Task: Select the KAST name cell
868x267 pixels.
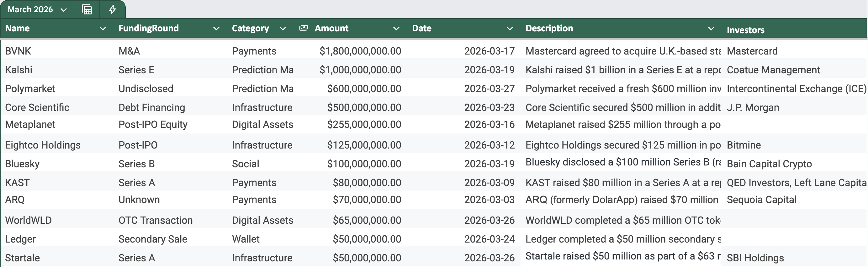Action: 17,183
